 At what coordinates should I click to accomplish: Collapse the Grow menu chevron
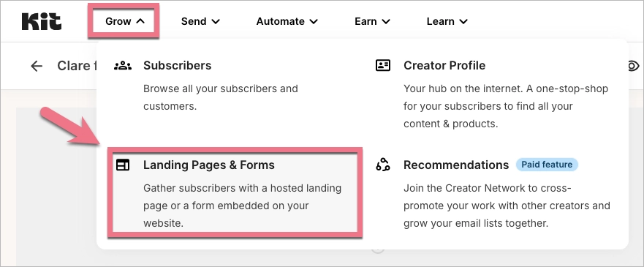pyautogui.click(x=140, y=21)
